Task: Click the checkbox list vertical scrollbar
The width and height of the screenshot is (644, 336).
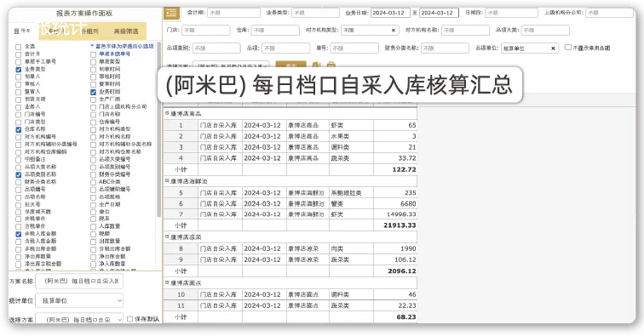Action: (x=159, y=129)
